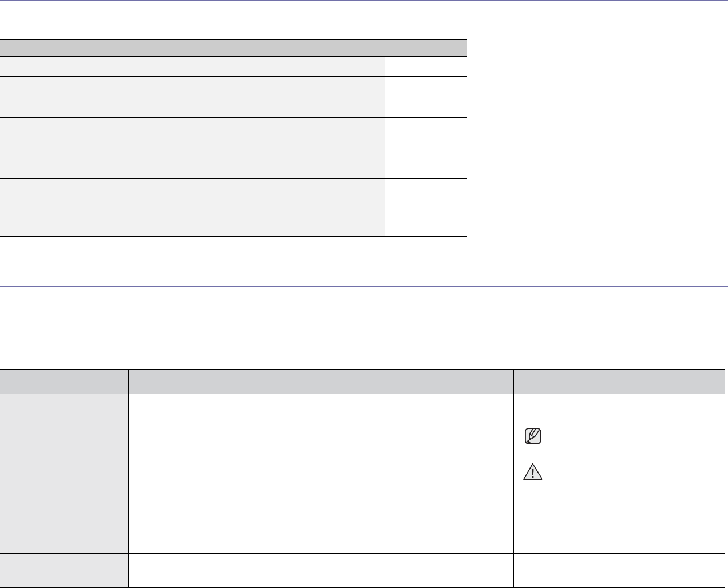Screen dimensions: 728x588
Task: Select the upper table's narrow header cell
Action: point(425,48)
